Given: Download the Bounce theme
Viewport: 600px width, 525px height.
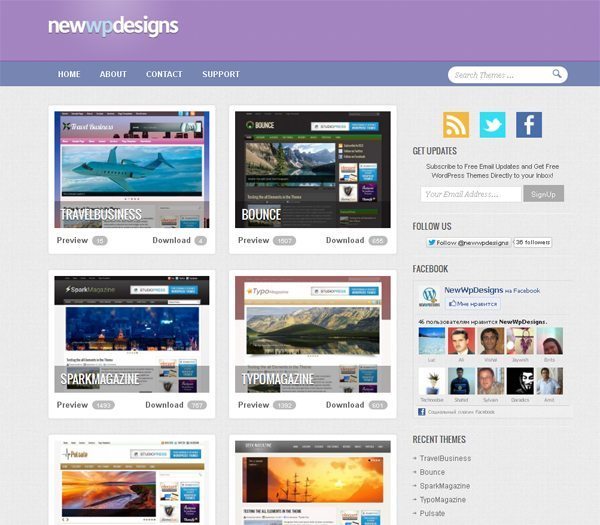Looking at the screenshot, I should [345, 240].
